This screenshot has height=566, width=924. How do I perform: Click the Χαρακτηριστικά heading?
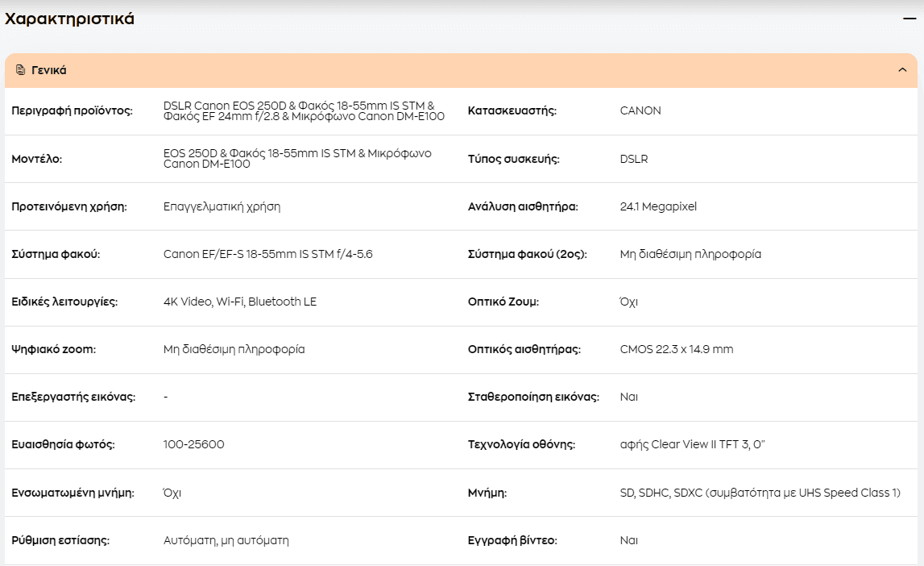(69, 19)
